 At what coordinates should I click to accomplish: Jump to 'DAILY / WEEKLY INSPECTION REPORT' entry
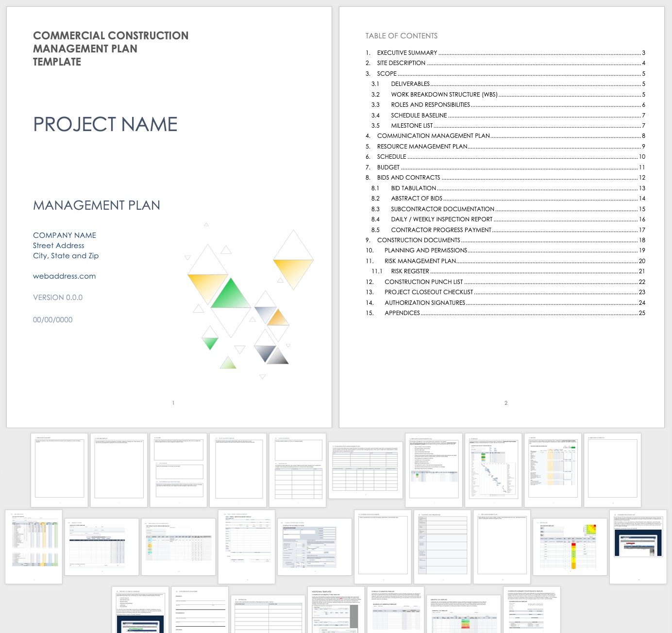click(508, 219)
